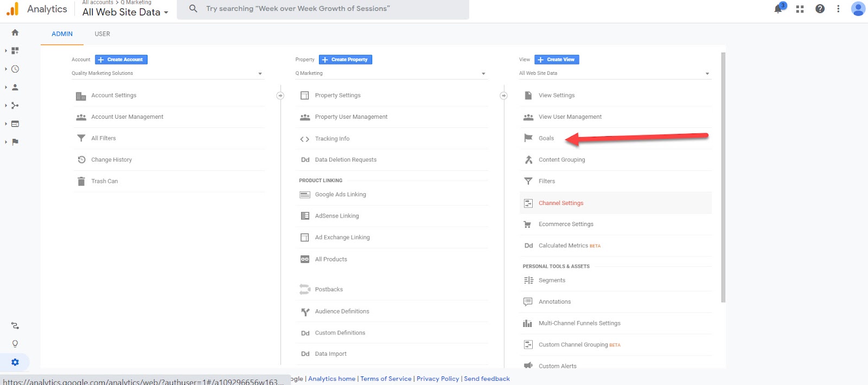Viewport: 868px width, 385px height.
Task: Expand the Quality Marketing Solutions account dropdown
Action: tap(167, 73)
